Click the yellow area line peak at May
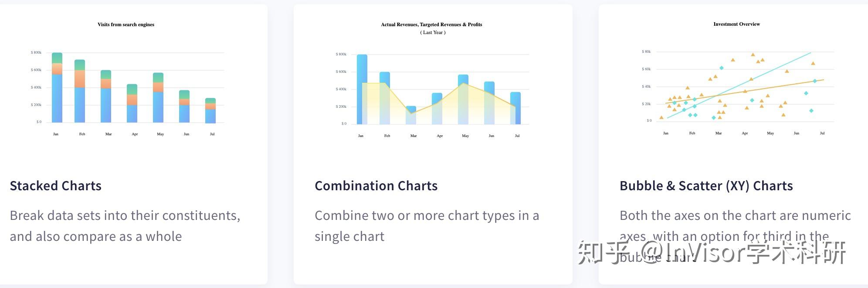 (464, 83)
